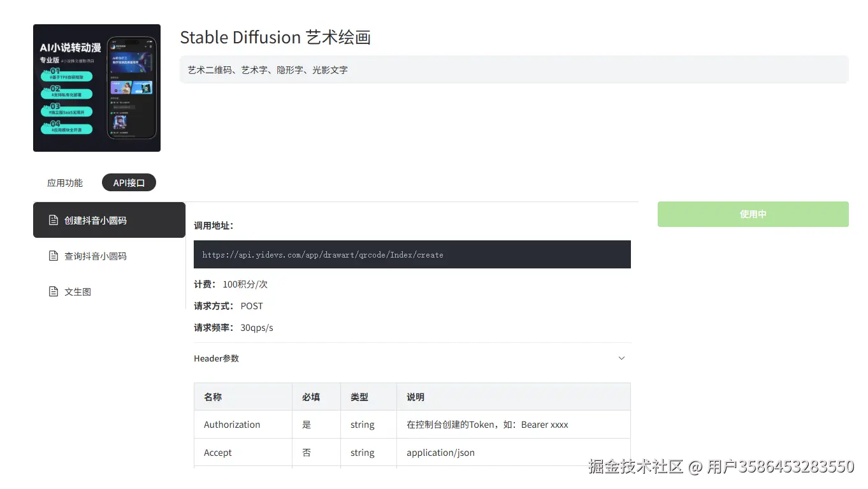Image resolution: width=868 pixels, height=489 pixels.
Task: Click the application/json cell
Action: [514, 453]
